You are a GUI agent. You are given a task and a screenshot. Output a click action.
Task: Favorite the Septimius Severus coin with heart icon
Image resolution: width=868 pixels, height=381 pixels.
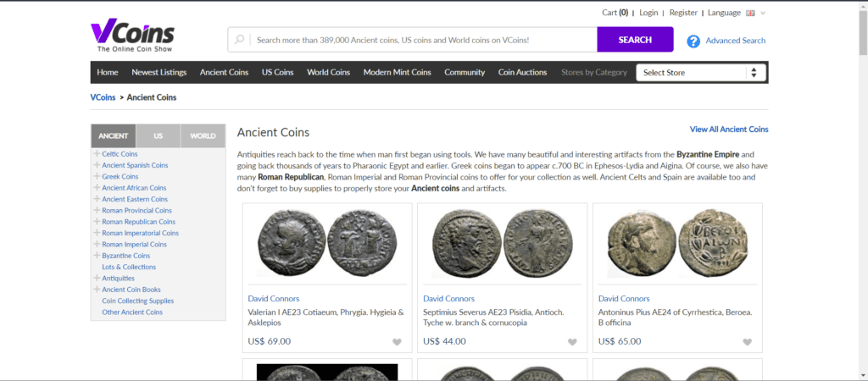(572, 342)
